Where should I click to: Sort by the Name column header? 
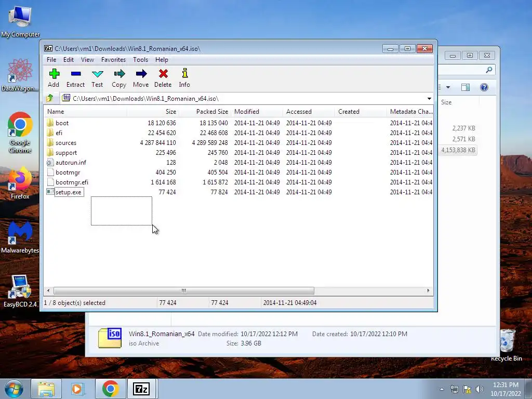click(x=86, y=112)
